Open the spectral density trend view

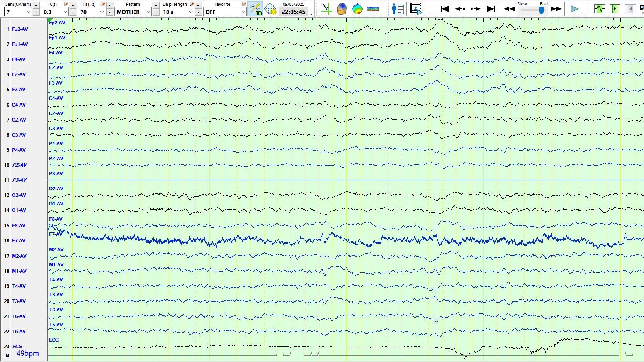(373, 8)
